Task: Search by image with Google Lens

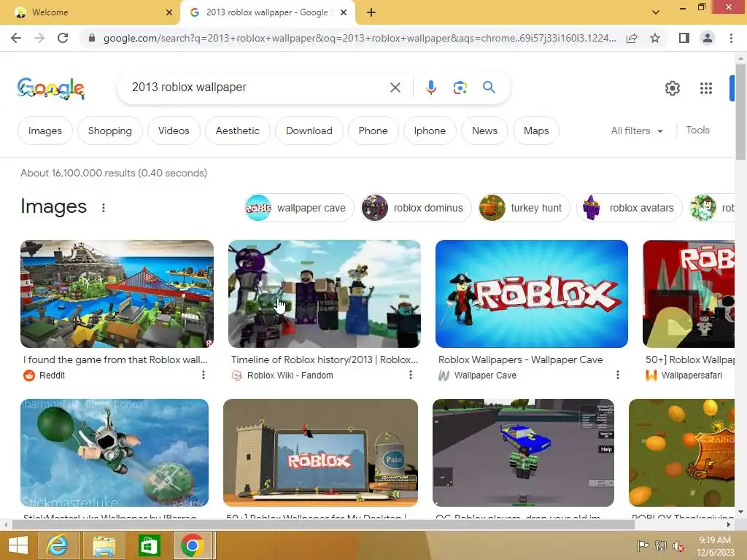Action: click(460, 87)
